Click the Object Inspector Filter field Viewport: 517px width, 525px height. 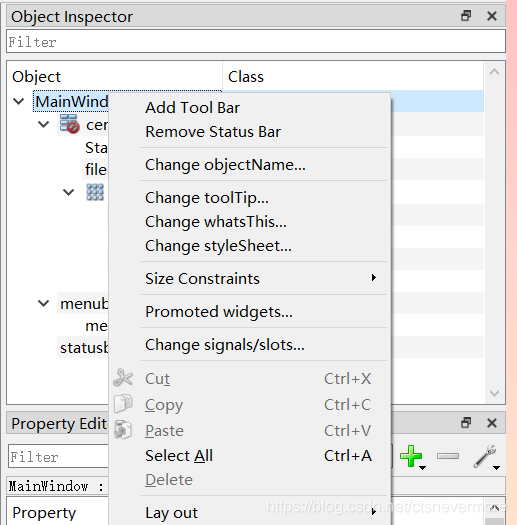pos(256,41)
